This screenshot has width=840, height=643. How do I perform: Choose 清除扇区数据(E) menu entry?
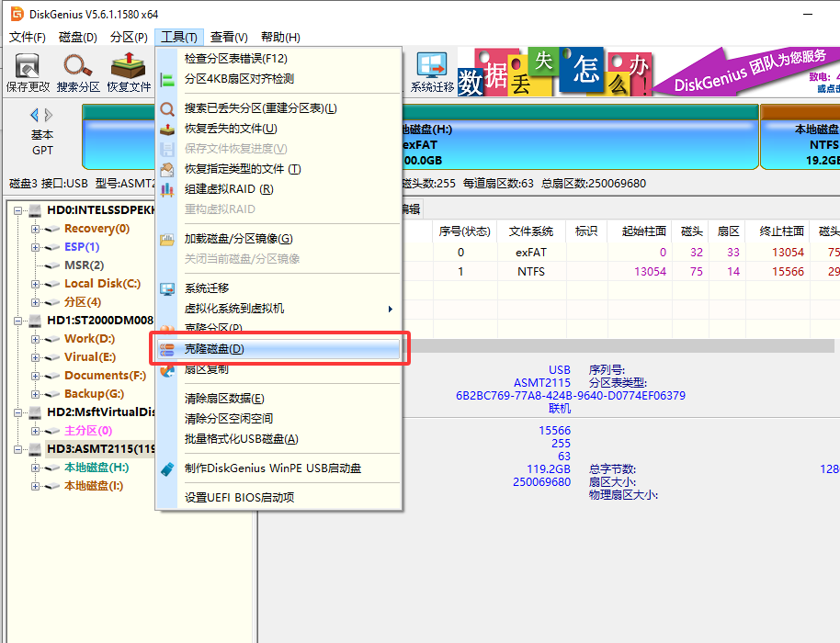[278, 399]
